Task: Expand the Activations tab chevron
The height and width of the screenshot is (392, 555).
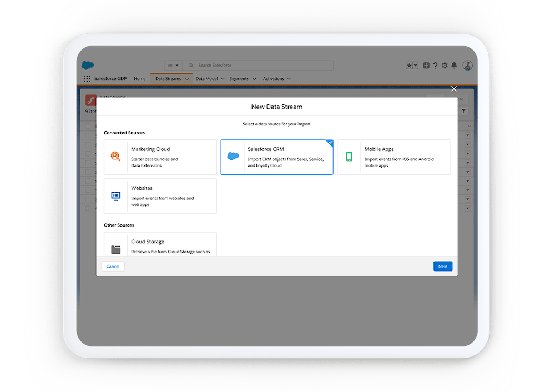Action: [289, 79]
